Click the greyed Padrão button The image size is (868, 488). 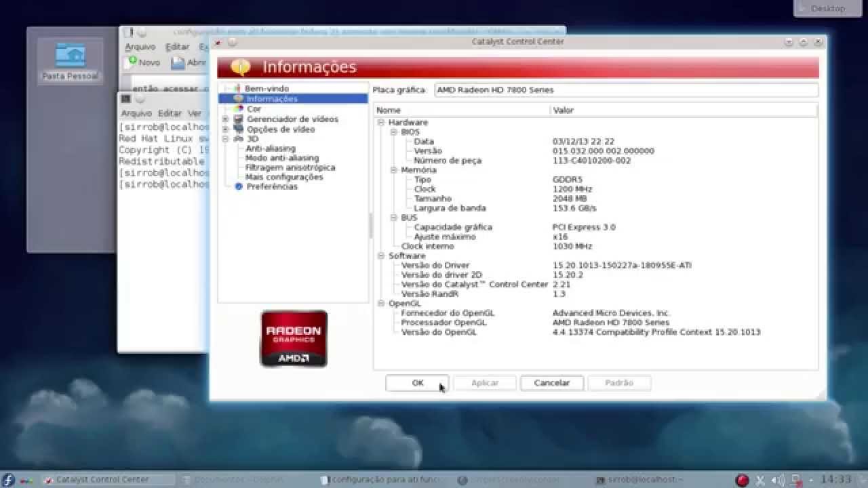click(619, 383)
